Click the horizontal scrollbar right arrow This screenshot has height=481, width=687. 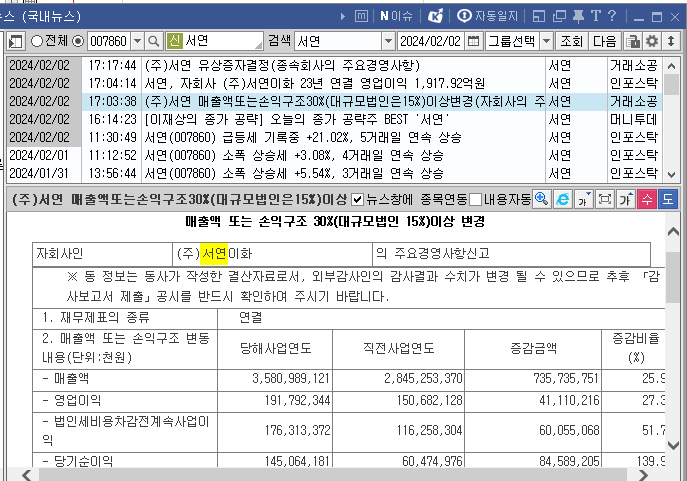pos(643,475)
